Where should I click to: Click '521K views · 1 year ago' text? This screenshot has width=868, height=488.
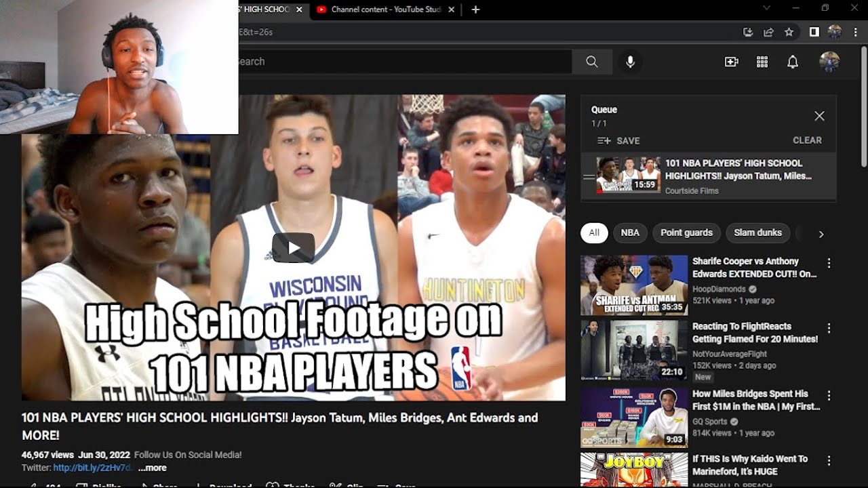point(733,300)
